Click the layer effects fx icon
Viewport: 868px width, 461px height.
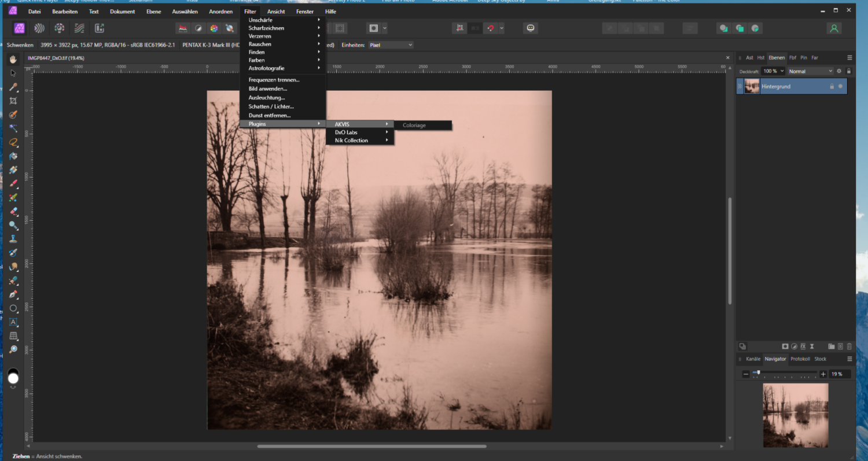point(803,346)
